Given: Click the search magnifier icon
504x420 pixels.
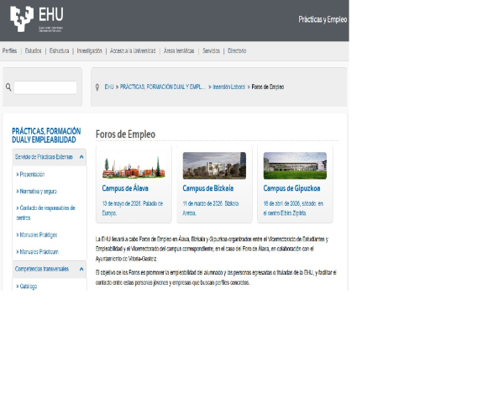Looking at the screenshot, I should click(x=8, y=87).
